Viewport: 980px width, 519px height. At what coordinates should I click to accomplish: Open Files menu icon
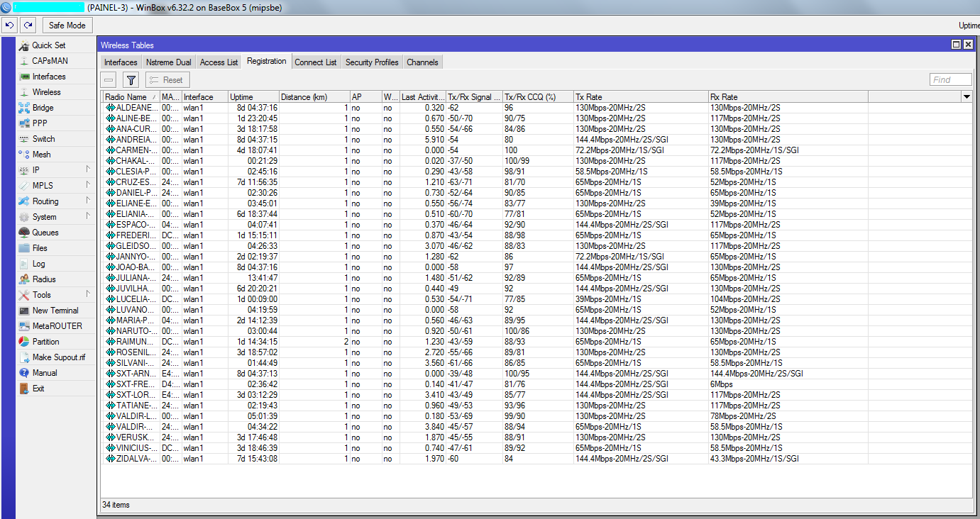tap(24, 248)
